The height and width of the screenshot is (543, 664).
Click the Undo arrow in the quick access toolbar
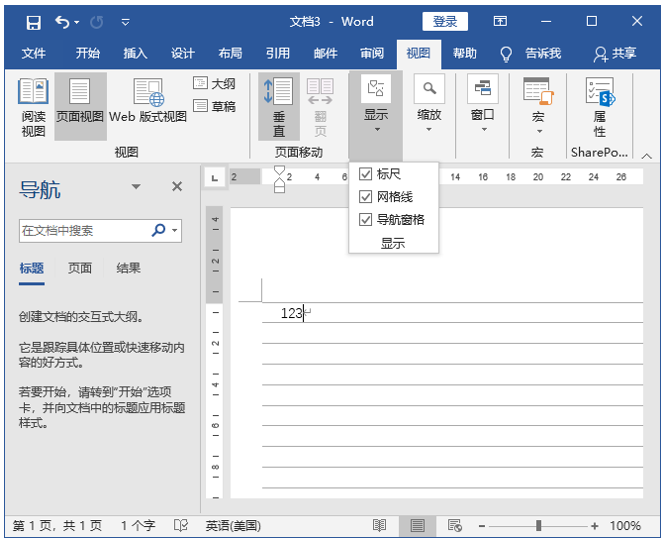tap(63, 22)
